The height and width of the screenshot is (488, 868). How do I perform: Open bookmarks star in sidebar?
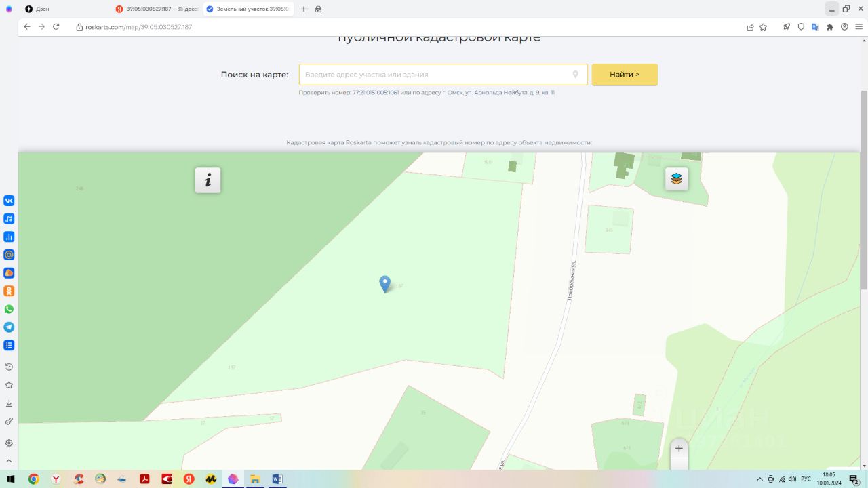(9, 385)
